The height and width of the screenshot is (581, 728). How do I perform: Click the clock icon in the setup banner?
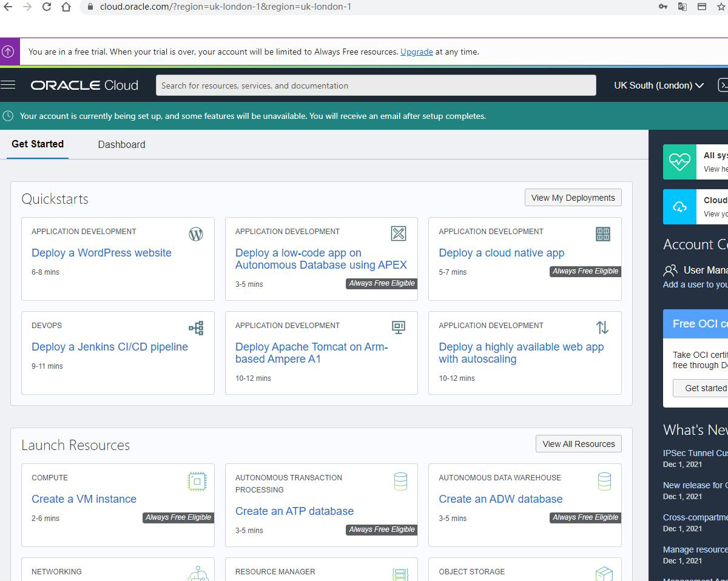tap(8, 115)
